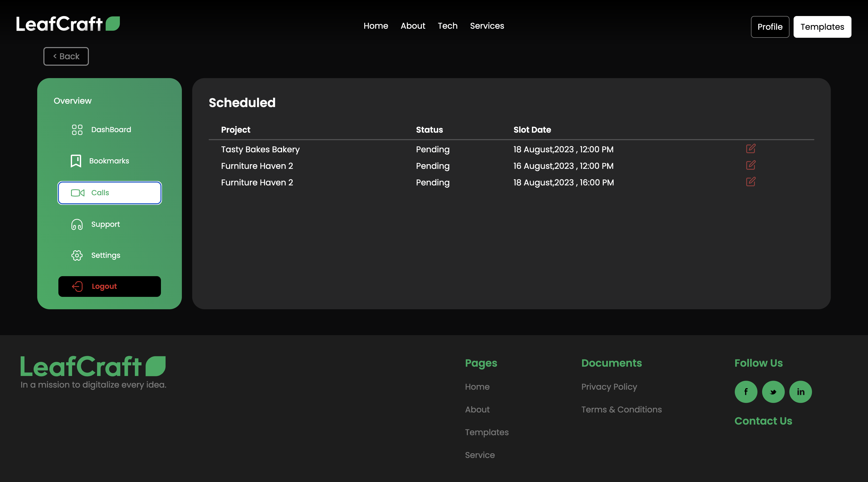
Task: Open the Profile button
Action: click(770, 27)
